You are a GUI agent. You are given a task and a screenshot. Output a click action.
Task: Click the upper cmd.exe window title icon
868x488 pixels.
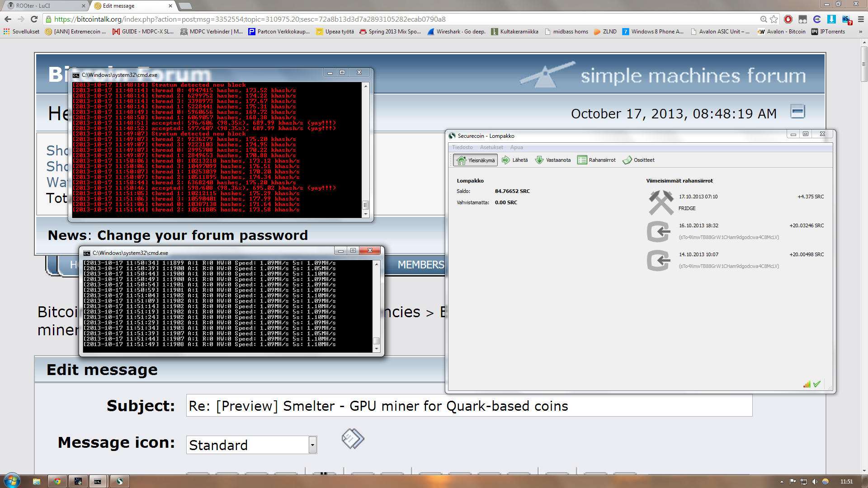[x=76, y=75]
